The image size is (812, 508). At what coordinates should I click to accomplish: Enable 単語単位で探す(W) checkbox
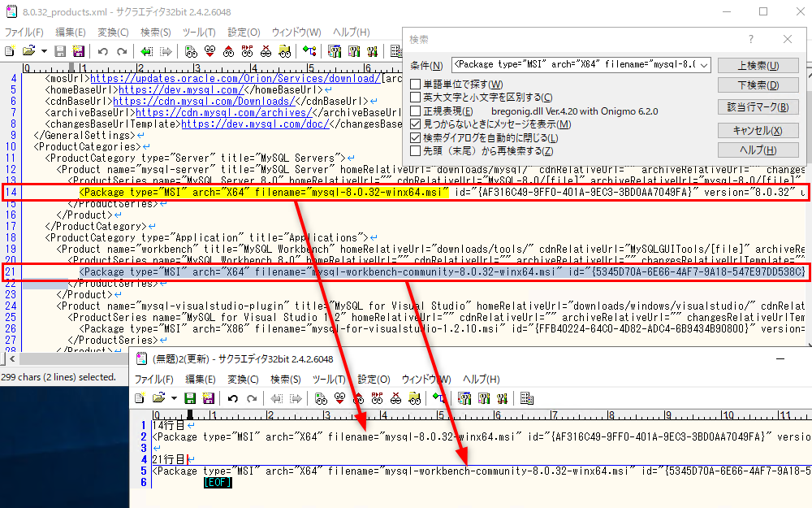coord(415,84)
